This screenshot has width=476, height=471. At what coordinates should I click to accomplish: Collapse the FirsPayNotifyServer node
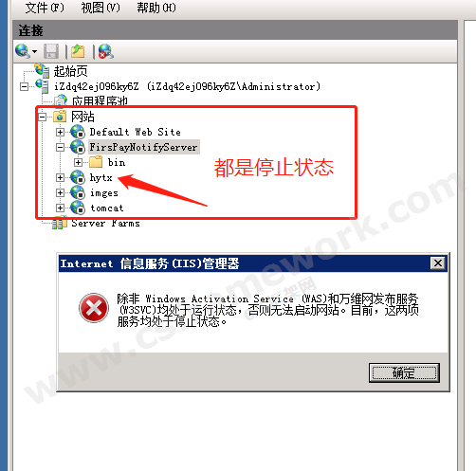[60, 147]
